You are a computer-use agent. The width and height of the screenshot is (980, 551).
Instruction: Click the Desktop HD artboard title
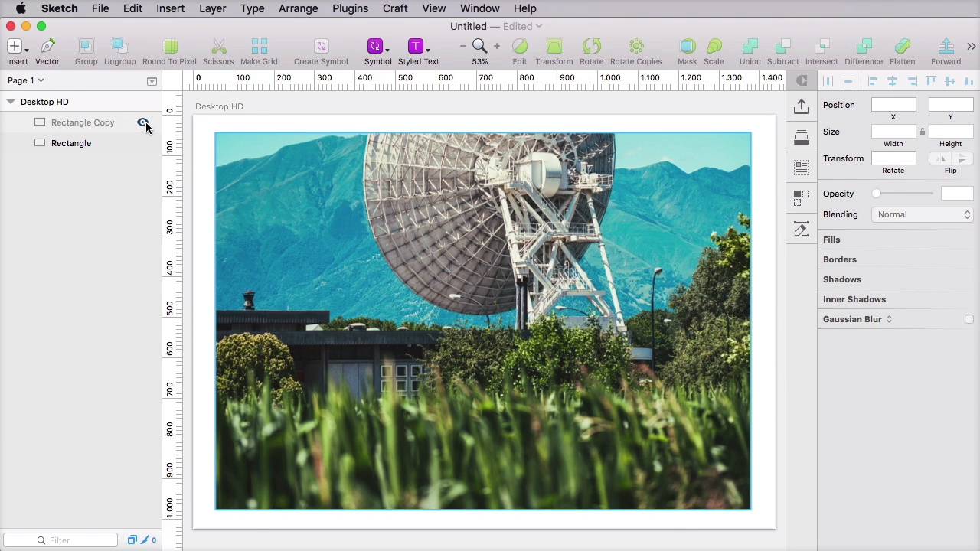(219, 106)
